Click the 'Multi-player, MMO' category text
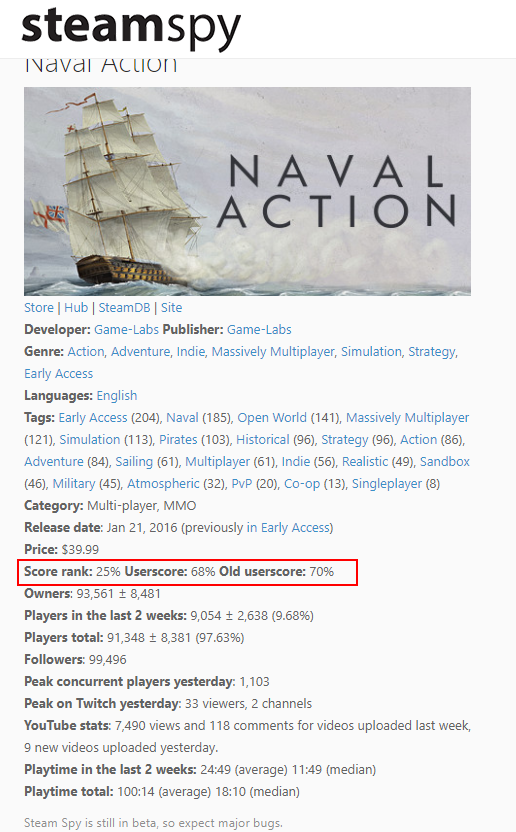The image size is (516, 832). pos(142,506)
